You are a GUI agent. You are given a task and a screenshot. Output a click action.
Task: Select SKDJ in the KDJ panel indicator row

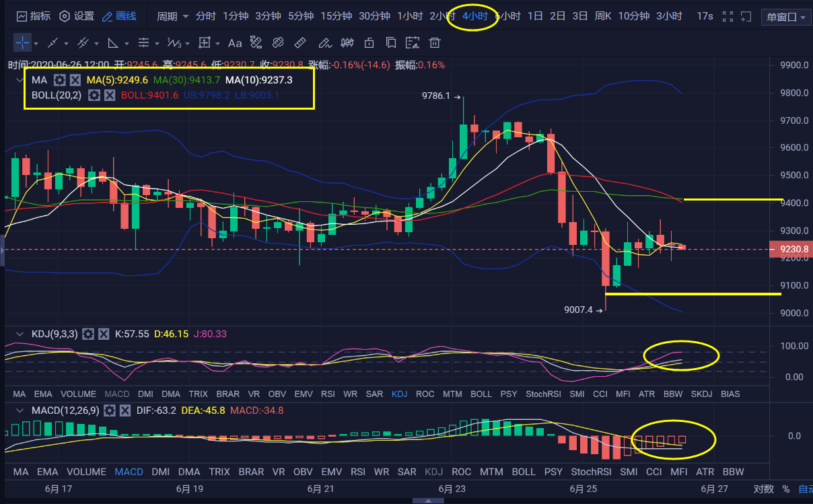pyautogui.click(x=701, y=394)
